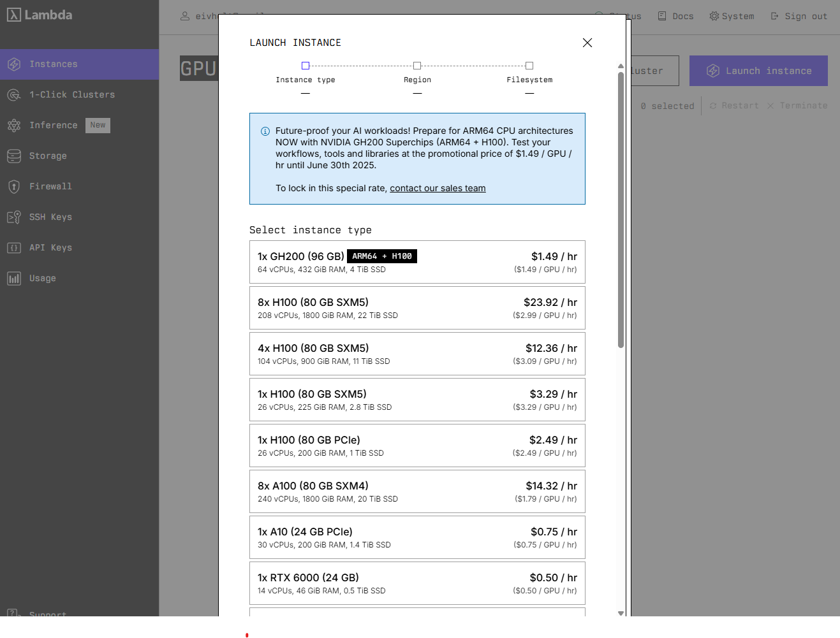Click the info icon in the banner
The width and height of the screenshot is (840, 638).
[265, 131]
